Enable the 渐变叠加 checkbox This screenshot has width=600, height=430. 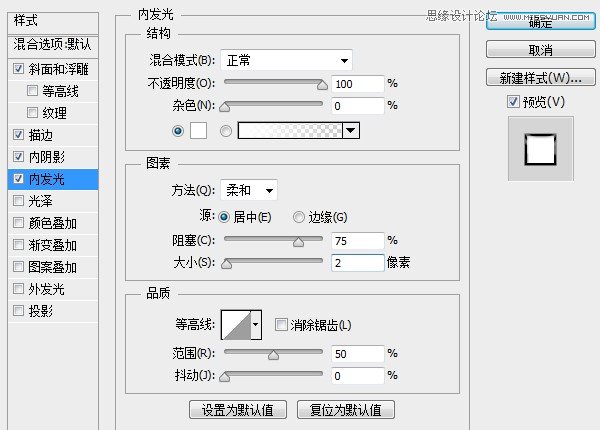click(x=18, y=244)
